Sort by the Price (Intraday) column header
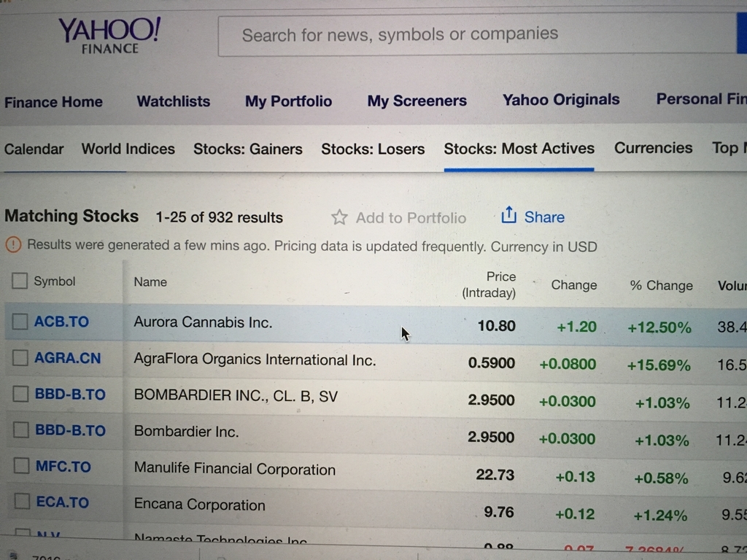This screenshot has width=747, height=560. (489, 285)
